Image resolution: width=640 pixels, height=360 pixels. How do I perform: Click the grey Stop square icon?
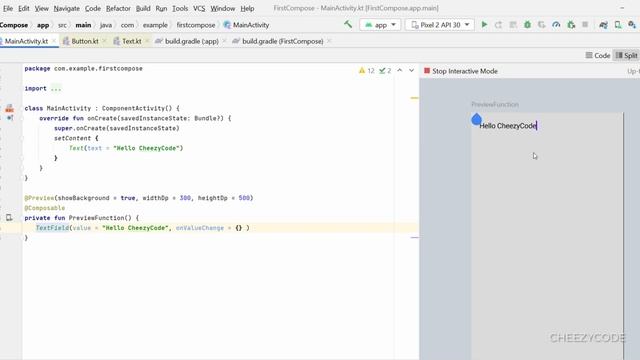tap(585, 25)
